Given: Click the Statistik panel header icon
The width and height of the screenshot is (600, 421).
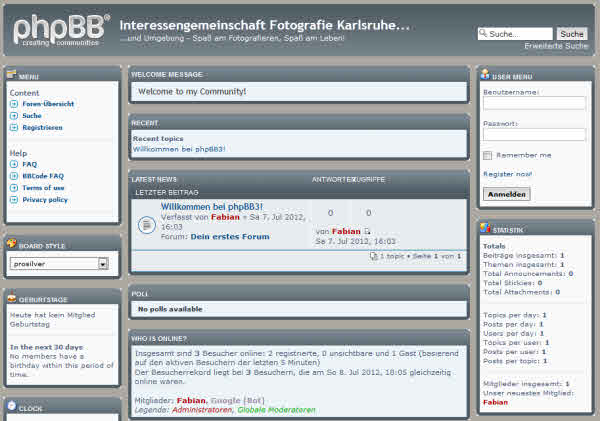Looking at the screenshot, I should [485, 229].
